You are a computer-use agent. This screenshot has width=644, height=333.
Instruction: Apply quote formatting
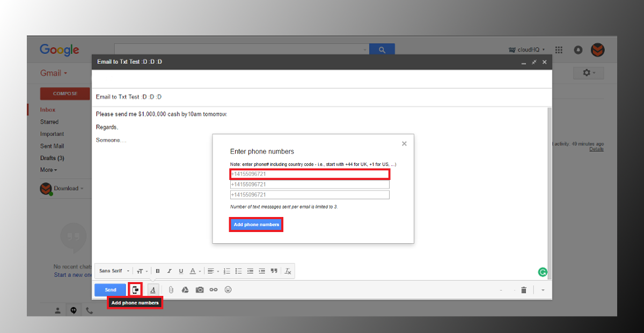click(274, 271)
